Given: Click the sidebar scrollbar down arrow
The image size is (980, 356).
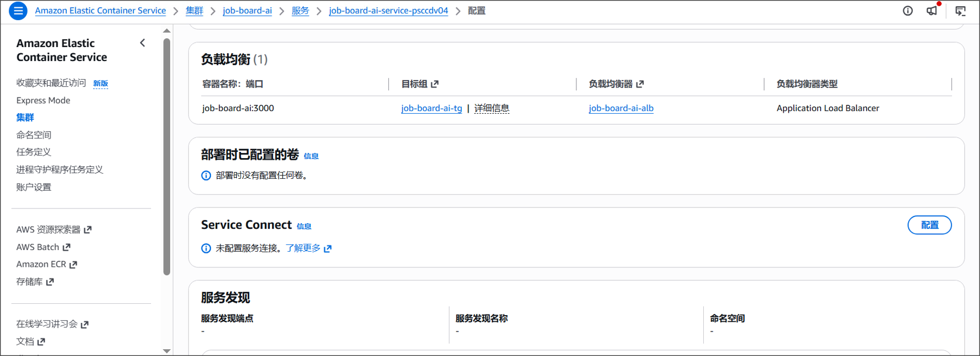Looking at the screenshot, I should pos(167,351).
